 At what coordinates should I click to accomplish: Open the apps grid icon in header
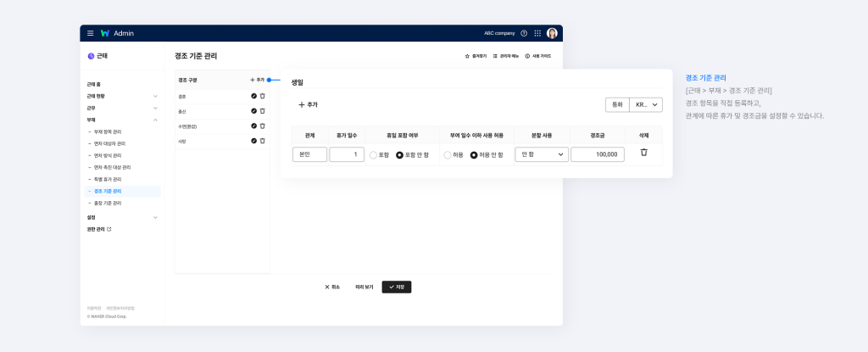(537, 33)
